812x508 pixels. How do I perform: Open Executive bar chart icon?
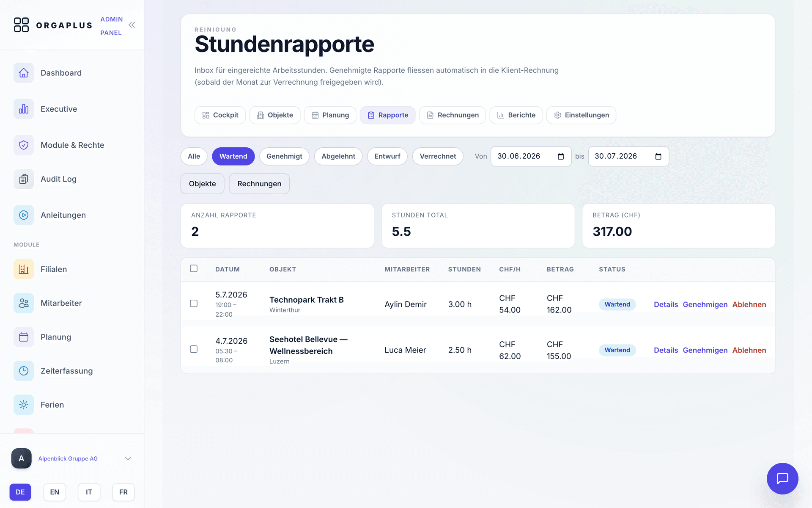pyautogui.click(x=24, y=109)
